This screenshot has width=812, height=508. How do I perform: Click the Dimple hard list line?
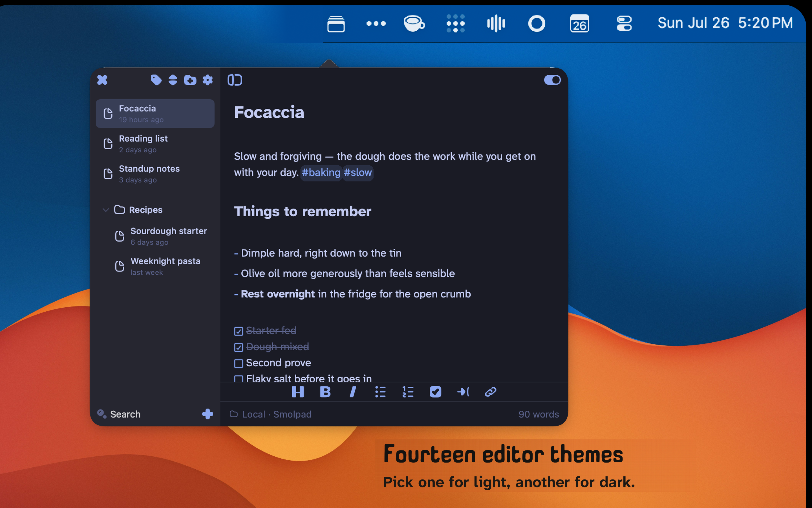tap(318, 253)
